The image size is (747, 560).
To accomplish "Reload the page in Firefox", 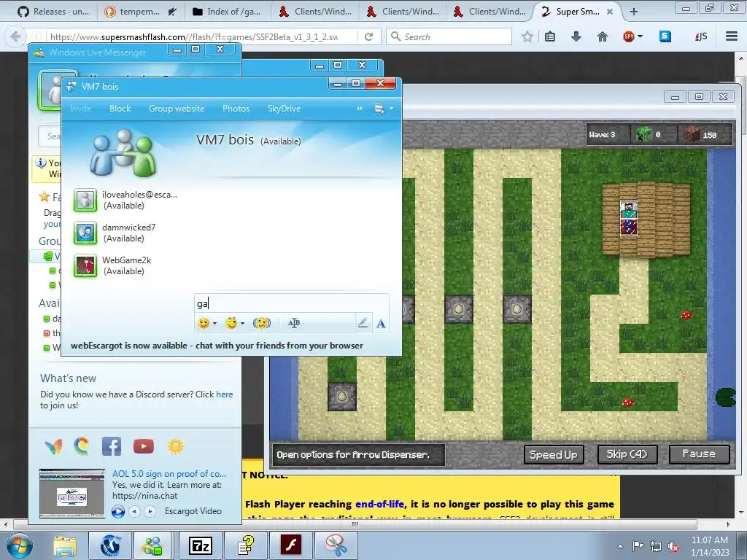I will 368,36.
